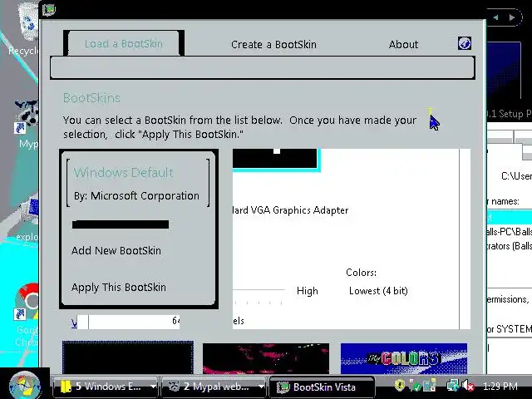Open the Create a BootSkin tab
Image resolution: width=532 pixels, height=399 pixels.
point(273,44)
